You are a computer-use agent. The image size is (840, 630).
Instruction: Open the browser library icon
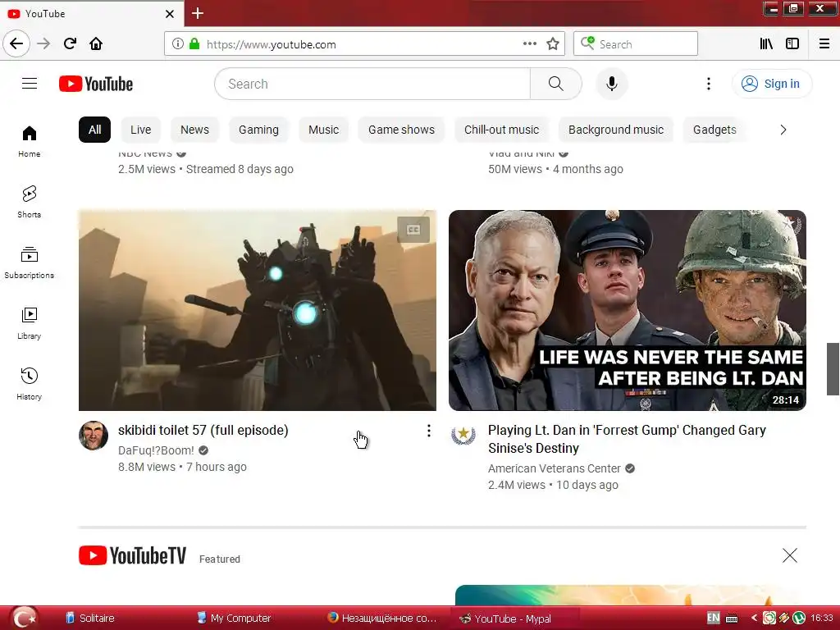pos(766,44)
